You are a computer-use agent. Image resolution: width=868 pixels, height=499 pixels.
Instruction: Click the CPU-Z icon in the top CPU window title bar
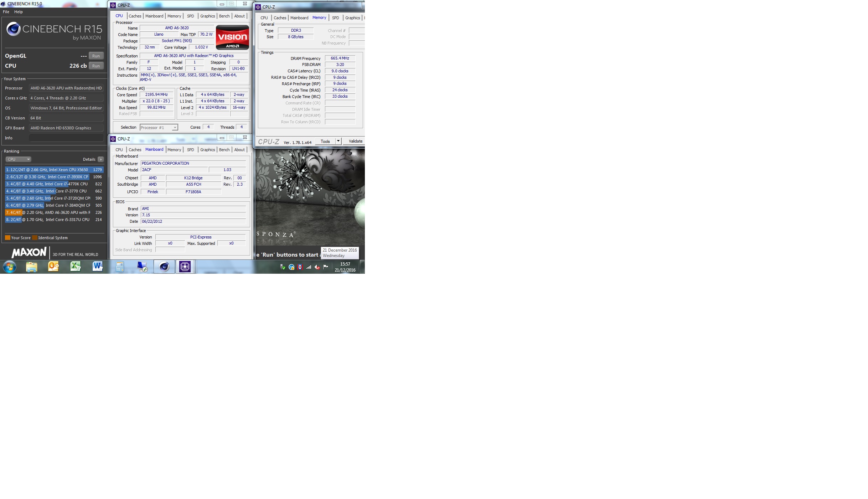[x=113, y=5]
